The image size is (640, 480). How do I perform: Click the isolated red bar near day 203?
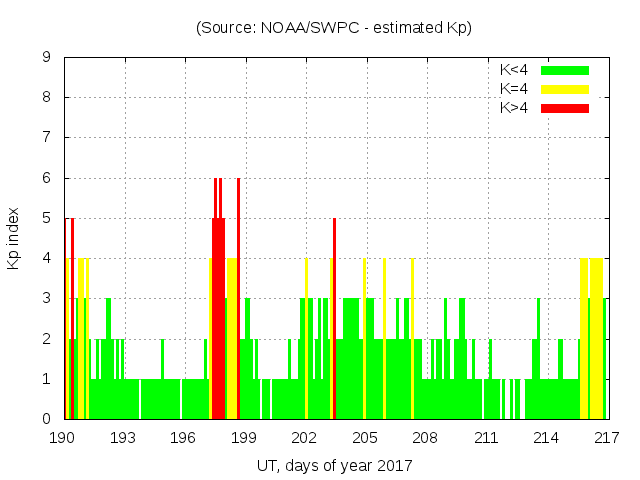point(334,320)
